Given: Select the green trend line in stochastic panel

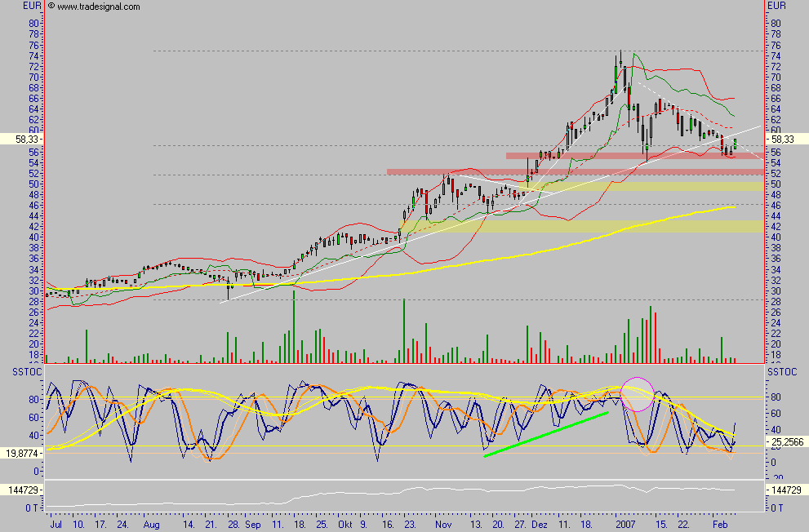Looking at the screenshot, I should [547, 434].
